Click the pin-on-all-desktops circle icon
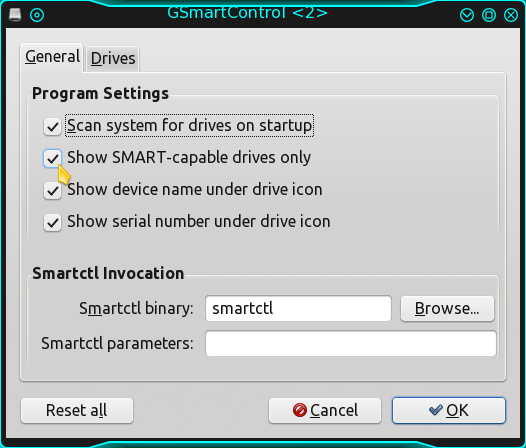The height and width of the screenshot is (448, 526). (37, 15)
